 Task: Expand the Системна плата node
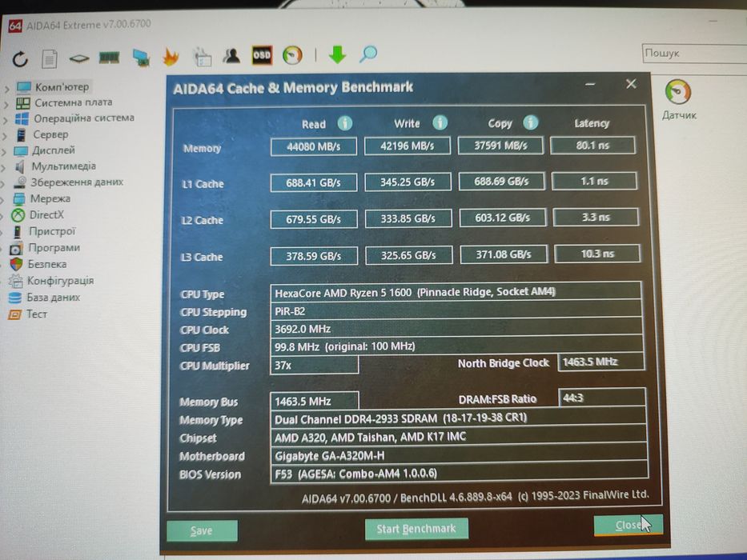[6, 104]
